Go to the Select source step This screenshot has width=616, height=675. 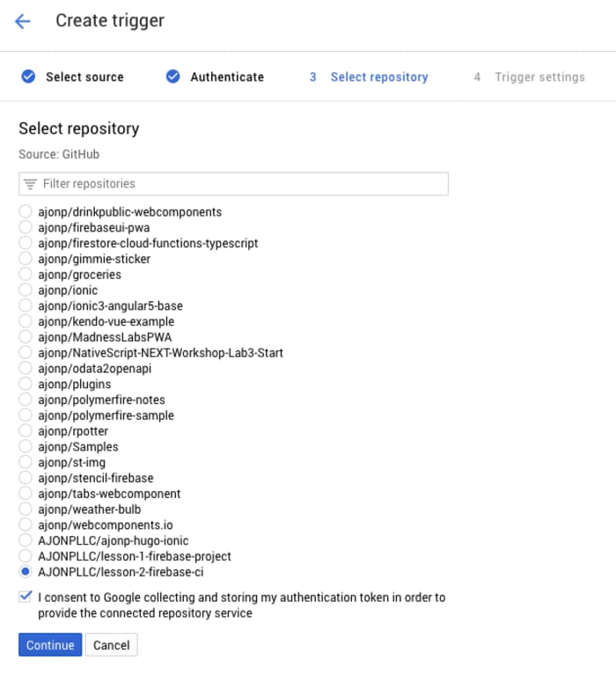click(x=84, y=77)
